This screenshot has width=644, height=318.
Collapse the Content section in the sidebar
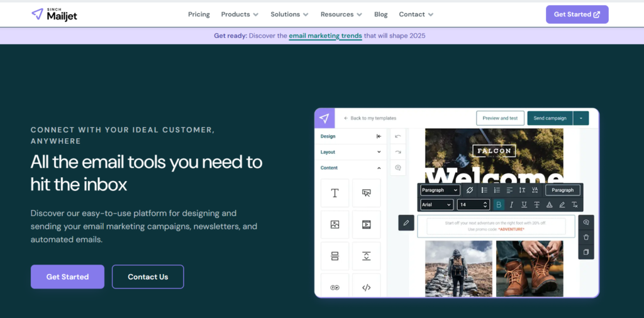pos(379,168)
